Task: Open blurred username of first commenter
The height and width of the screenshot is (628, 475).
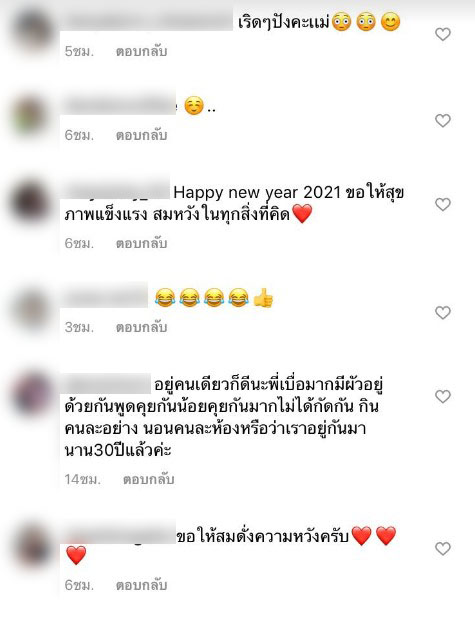Action: (147, 21)
